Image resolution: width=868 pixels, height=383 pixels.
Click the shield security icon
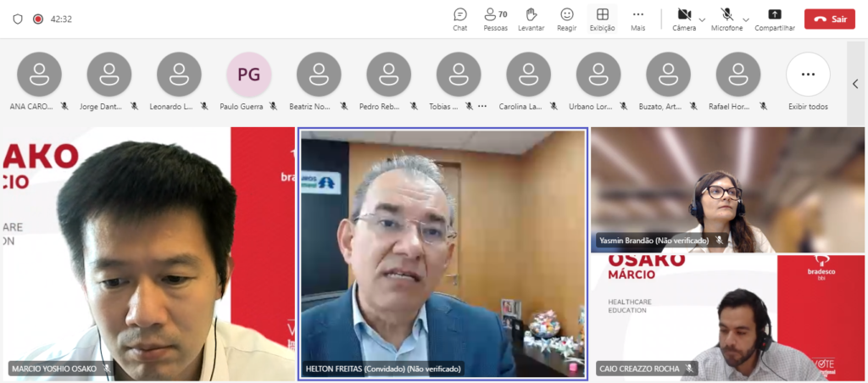click(x=18, y=19)
